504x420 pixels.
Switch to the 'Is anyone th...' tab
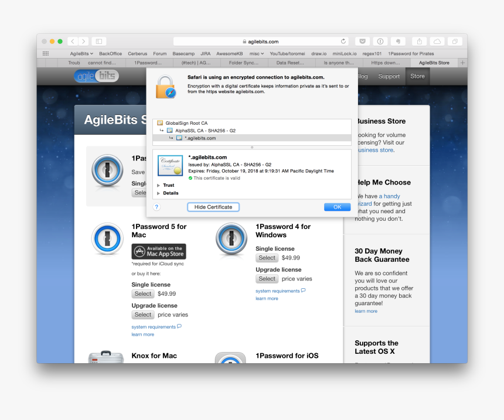pyautogui.click(x=339, y=63)
